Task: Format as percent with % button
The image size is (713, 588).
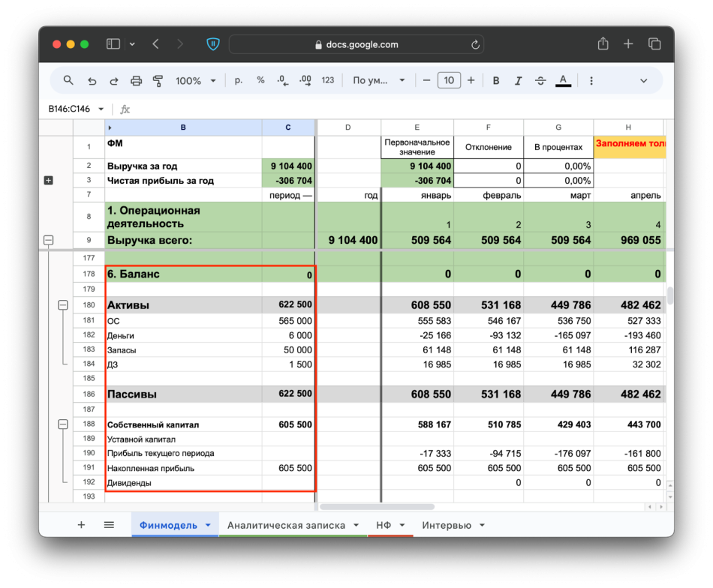Action: pos(260,80)
